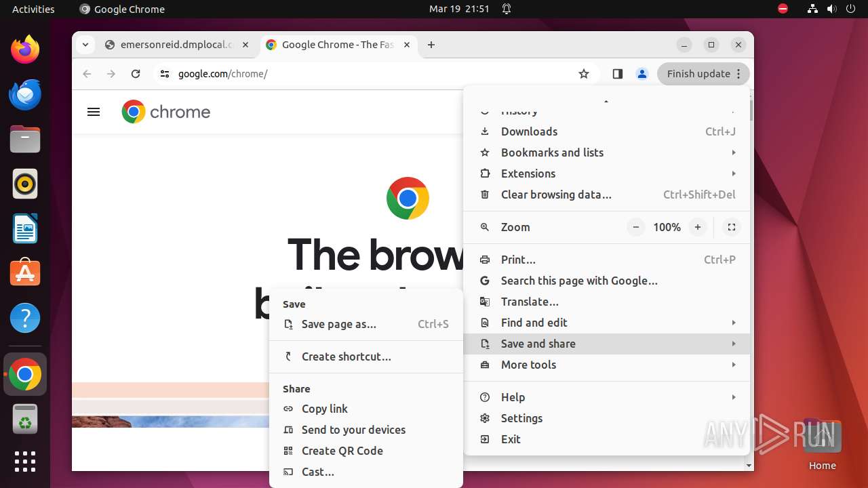Open Ubuntu Software store icon
Screen dimensions: 868x488
tap(25, 273)
